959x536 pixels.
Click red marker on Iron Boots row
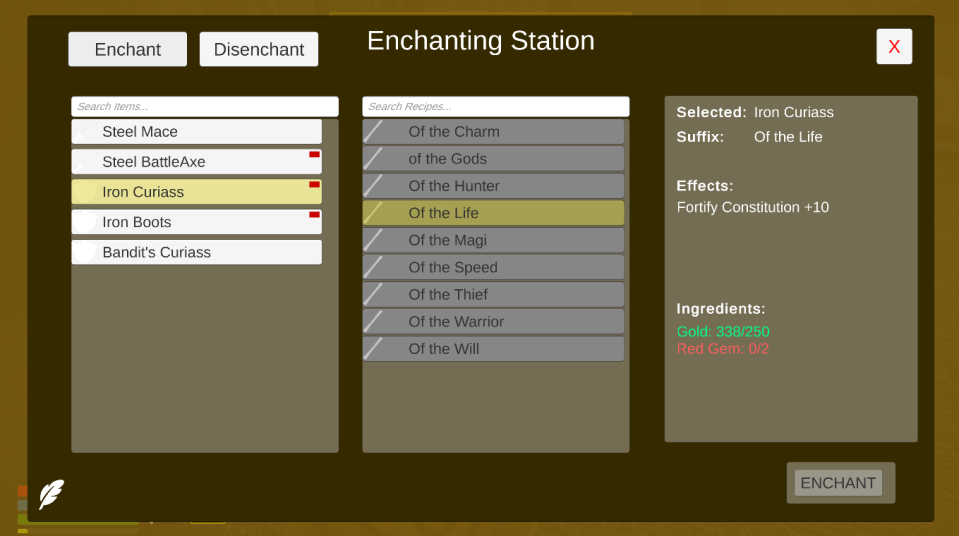point(314,214)
